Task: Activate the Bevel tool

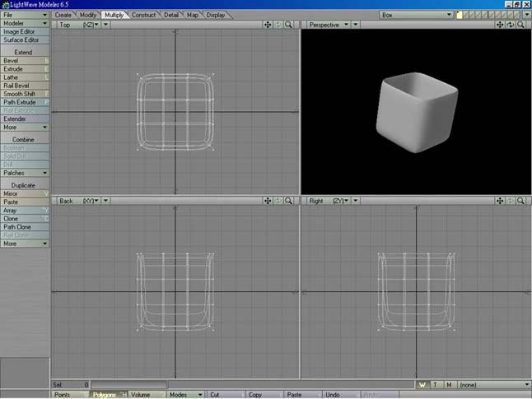Action: [25, 61]
